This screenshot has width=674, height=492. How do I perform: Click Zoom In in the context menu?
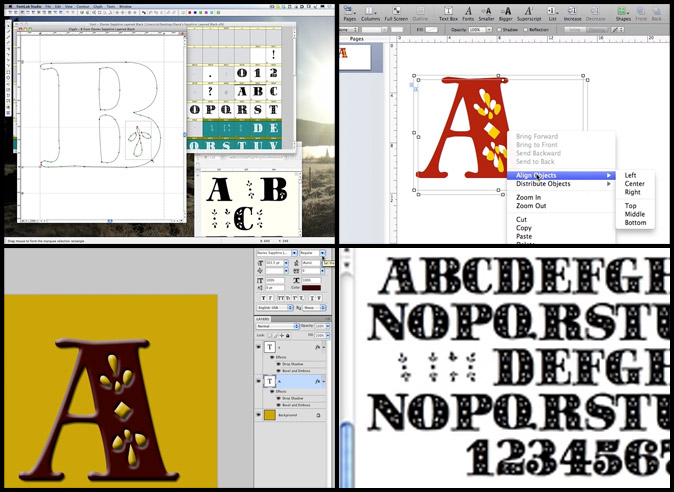point(528,198)
